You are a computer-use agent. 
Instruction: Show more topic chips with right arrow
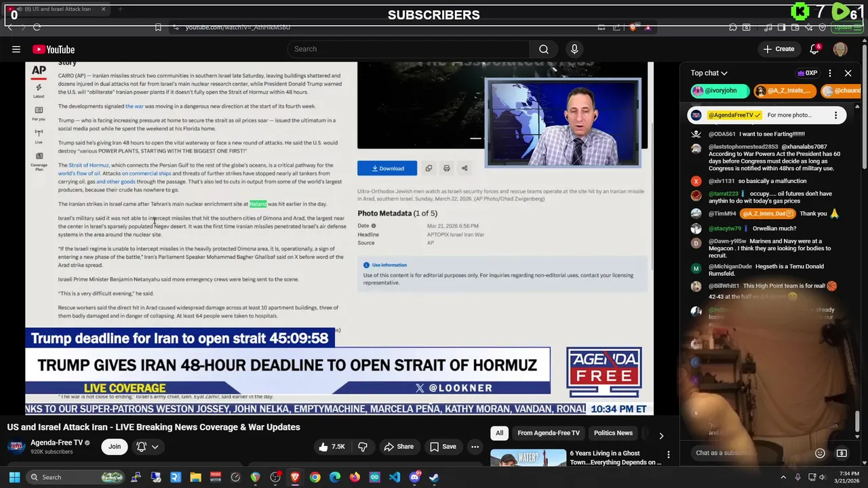[x=661, y=436]
